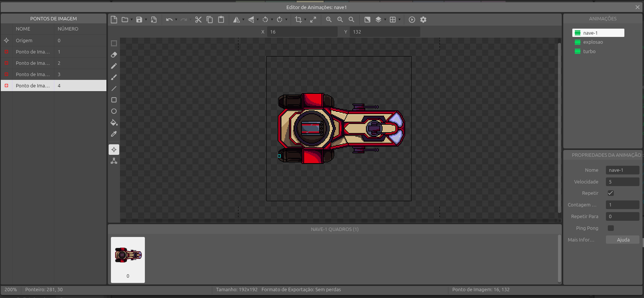Click the Zoom In magnifier icon

coord(329,20)
